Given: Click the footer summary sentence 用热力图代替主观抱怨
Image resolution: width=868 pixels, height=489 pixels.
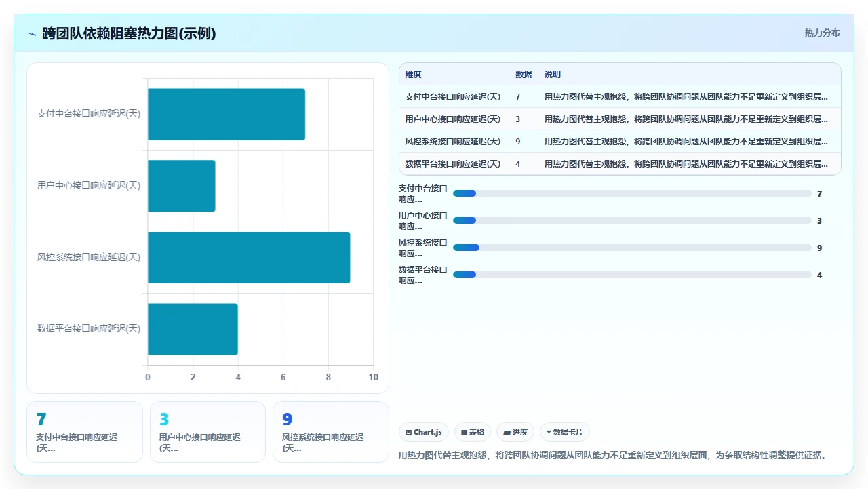Looking at the screenshot, I should point(613,455).
